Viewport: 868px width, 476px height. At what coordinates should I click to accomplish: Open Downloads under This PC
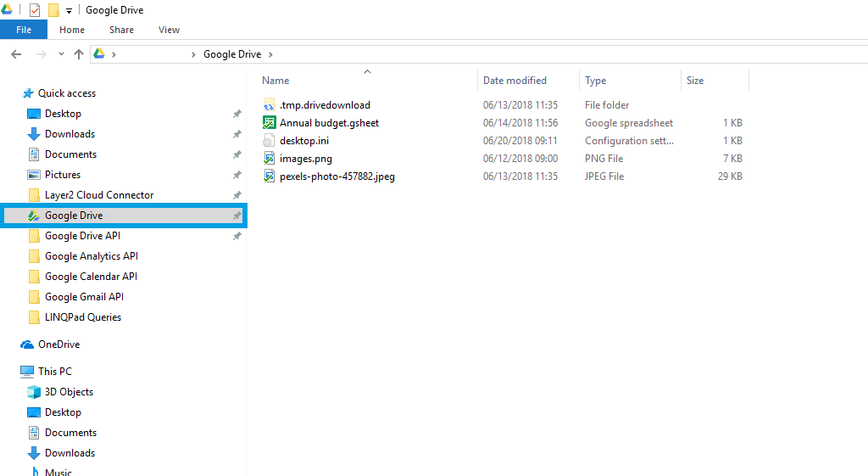tap(70, 453)
